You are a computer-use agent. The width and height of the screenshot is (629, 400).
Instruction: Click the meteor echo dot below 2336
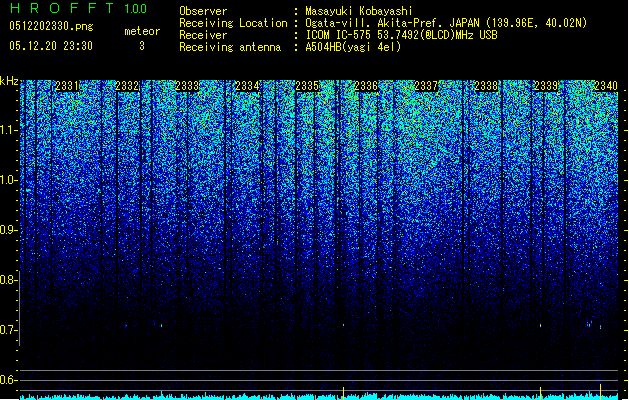coord(343,325)
